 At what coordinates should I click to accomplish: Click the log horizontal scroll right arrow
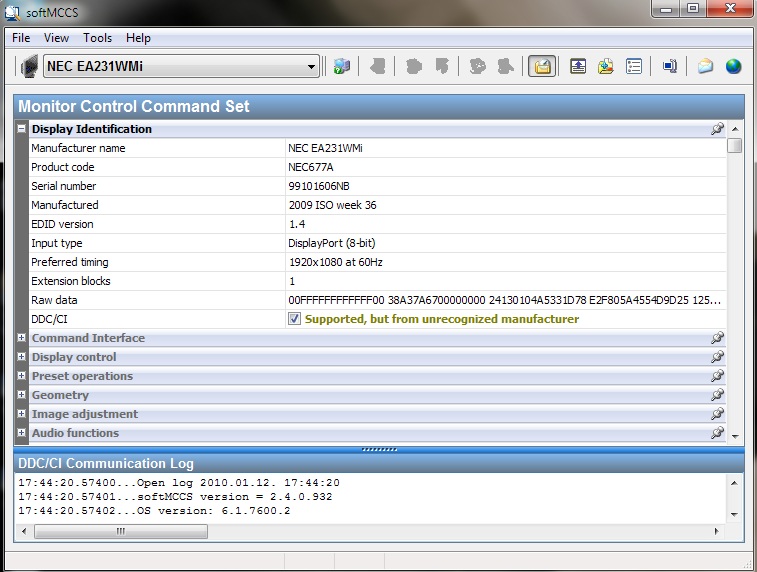(716, 531)
